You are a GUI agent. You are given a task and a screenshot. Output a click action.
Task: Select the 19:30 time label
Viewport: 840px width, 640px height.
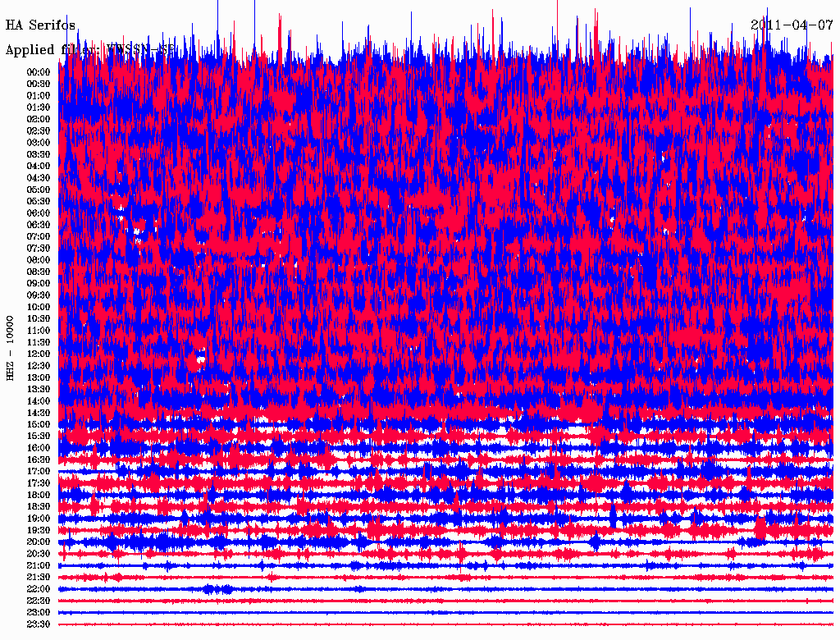click(39, 530)
